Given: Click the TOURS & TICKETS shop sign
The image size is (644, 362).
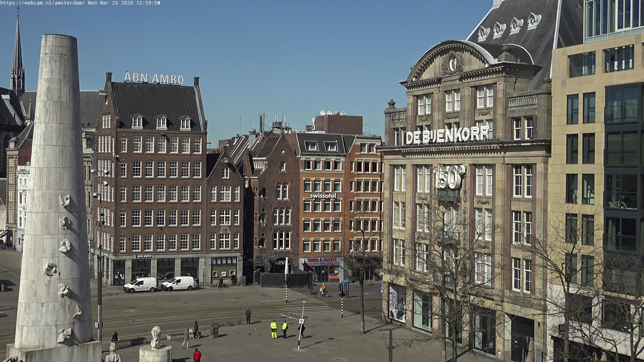Looking at the screenshot, I should 322,260.
